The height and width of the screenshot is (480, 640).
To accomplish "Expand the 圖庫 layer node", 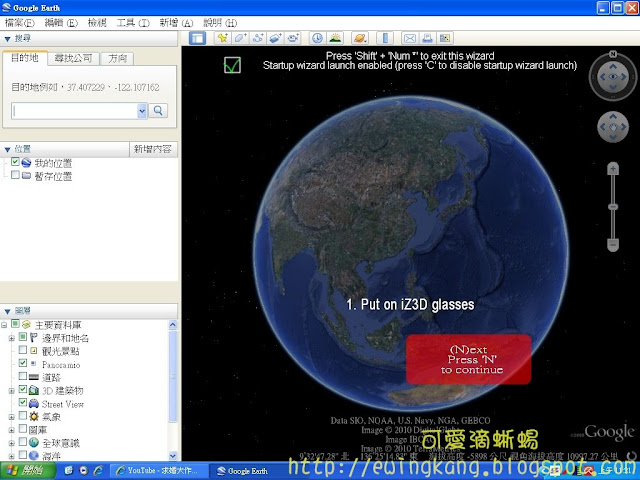I will [x=11, y=430].
